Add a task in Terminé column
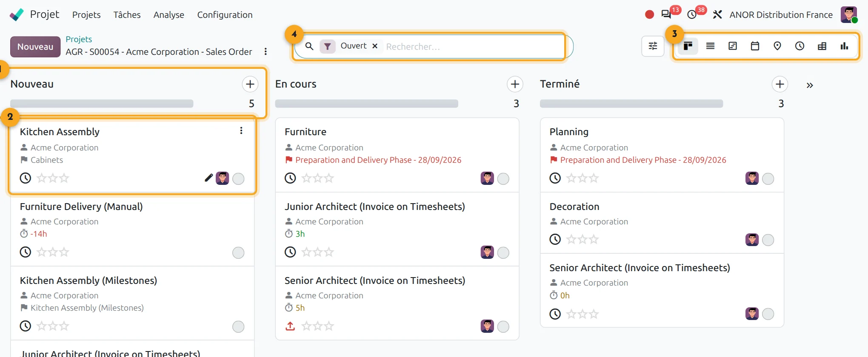Screen dimensions: 868x357 click(779, 84)
